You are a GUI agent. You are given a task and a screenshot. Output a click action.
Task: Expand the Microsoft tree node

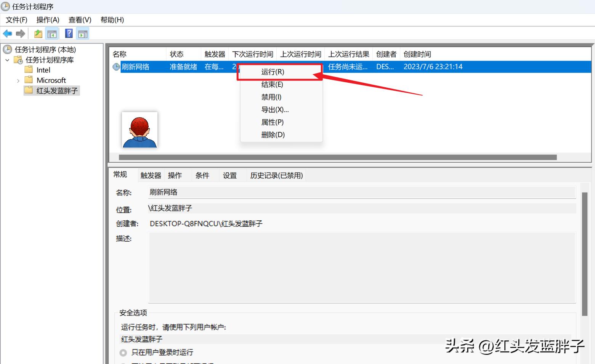(x=18, y=80)
